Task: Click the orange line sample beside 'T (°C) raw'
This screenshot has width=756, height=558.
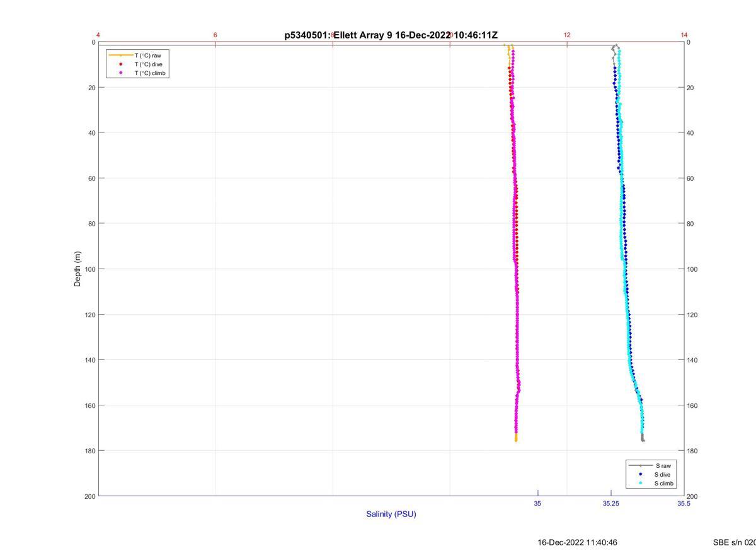Action: 121,55
